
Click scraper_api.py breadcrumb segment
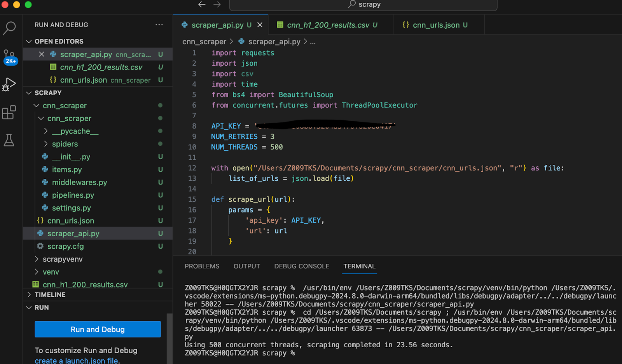coord(269,42)
